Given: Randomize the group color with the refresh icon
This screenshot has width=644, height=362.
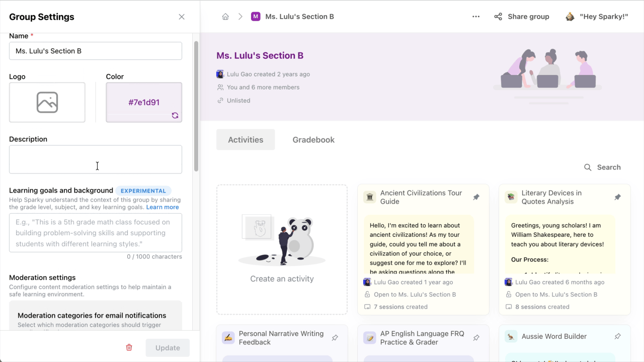Looking at the screenshot, I should pos(175,116).
